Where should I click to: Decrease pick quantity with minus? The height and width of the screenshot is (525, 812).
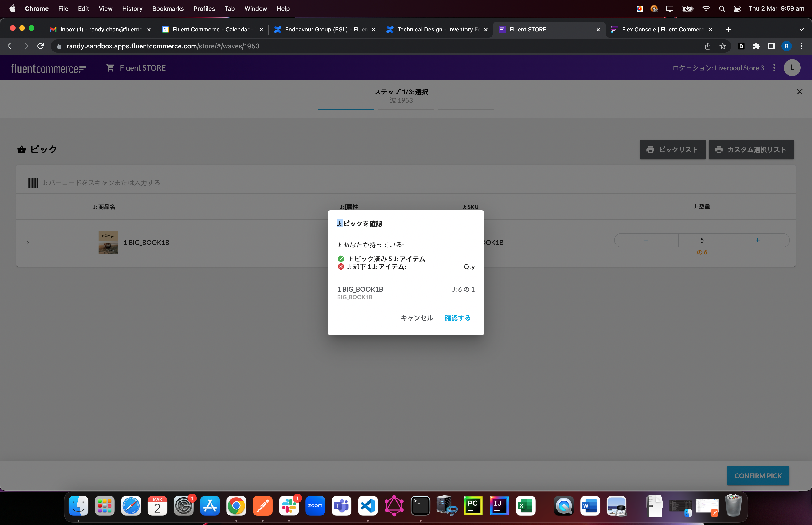click(646, 240)
